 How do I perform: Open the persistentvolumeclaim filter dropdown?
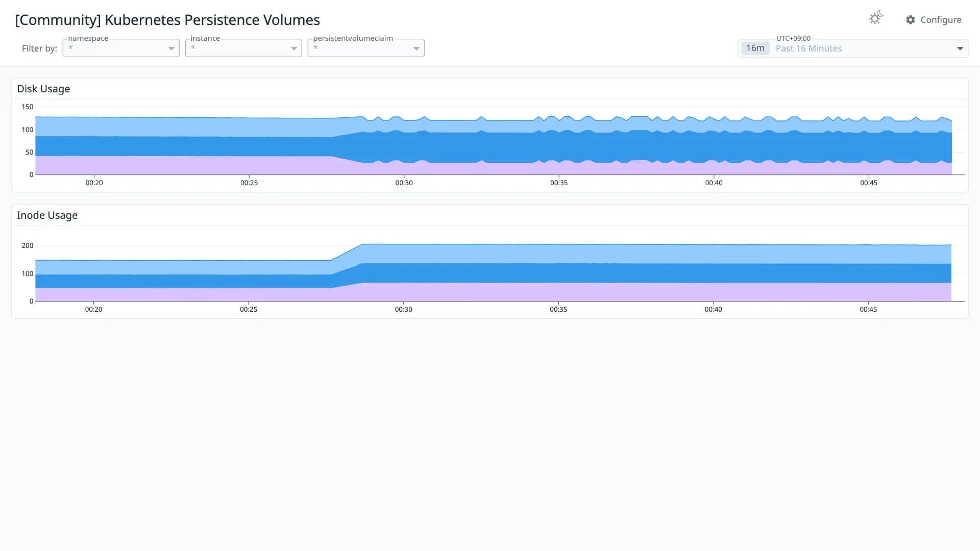(366, 48)
